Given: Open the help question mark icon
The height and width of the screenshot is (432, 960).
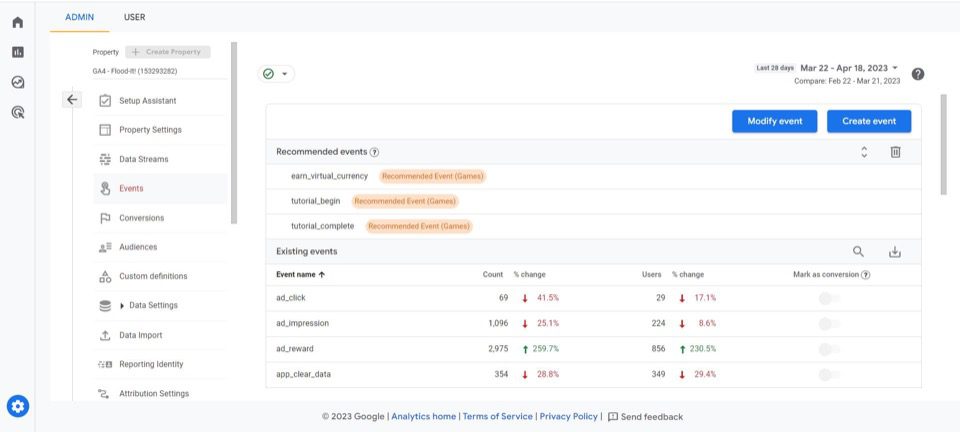Looking at the screenshot, I should coord(918,74).
